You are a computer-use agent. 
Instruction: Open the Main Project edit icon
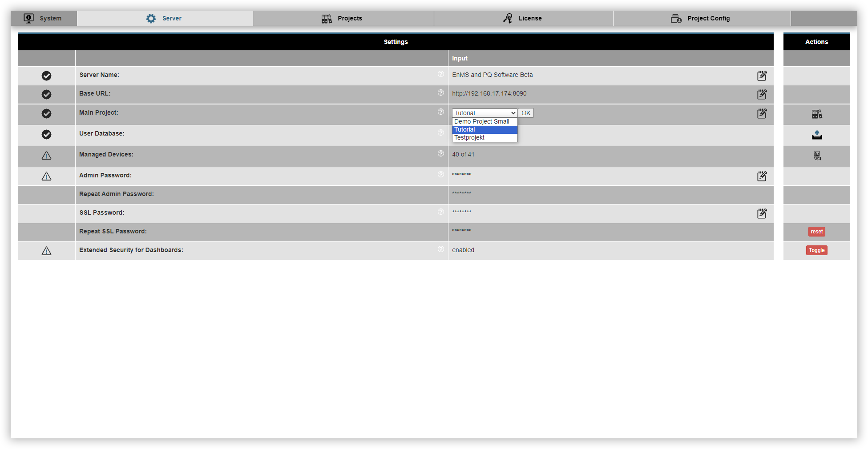762,114
